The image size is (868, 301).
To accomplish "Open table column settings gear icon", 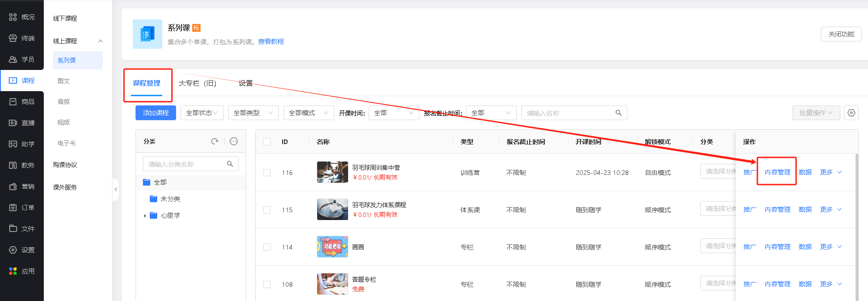I will [851, 113].
